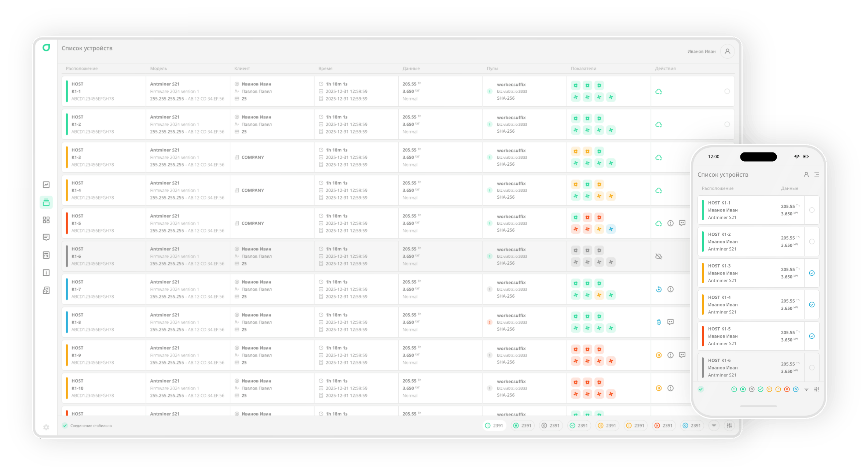Viewport: 868px width, 475px height.
Task: Open the hamburger menu in mobile header
Action: [817, 174]
